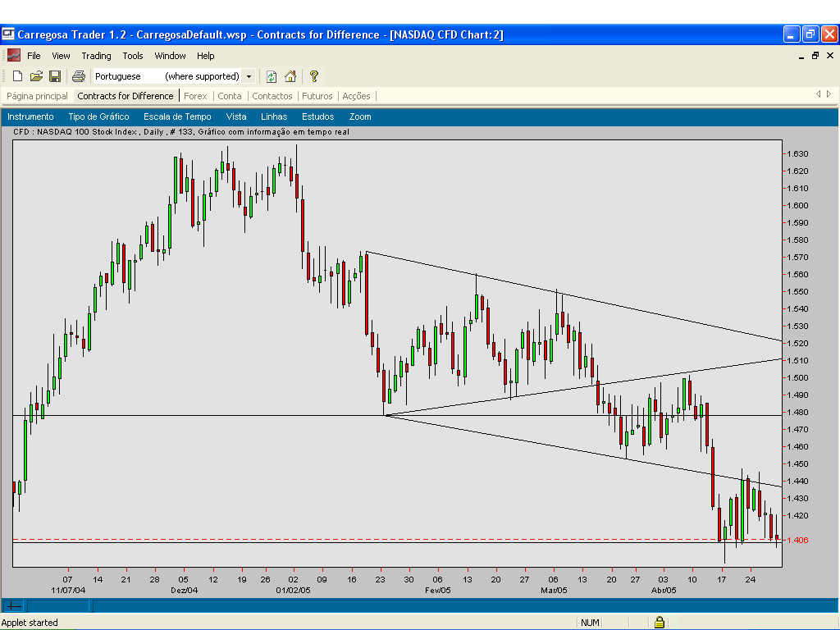This screenshot has height=630, width=840.
Task: Click the green refresh icon in toolbar
Action: (x=272, y=76)
